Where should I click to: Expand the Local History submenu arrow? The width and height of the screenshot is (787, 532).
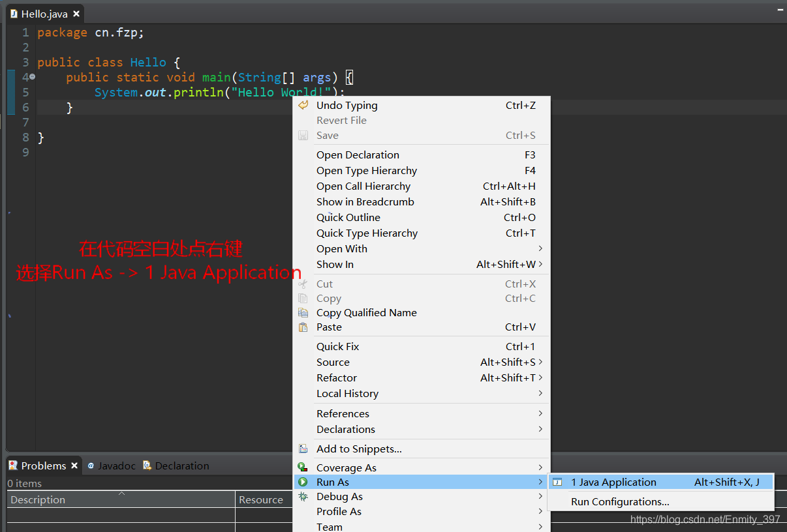[540, 394]
